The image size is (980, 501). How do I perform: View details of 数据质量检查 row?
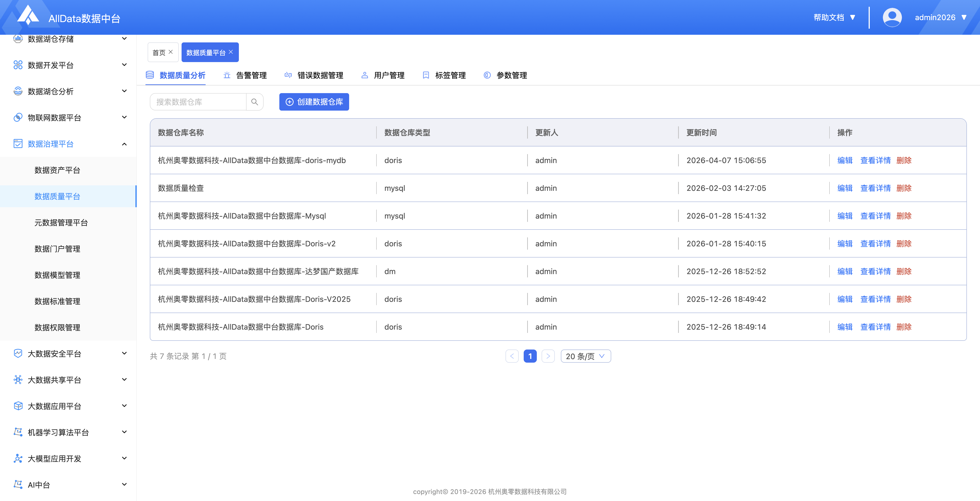[875, 188]
